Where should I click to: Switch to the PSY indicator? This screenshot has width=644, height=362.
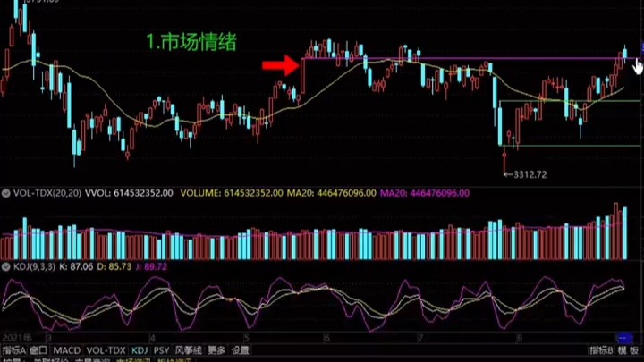[162, 349]
